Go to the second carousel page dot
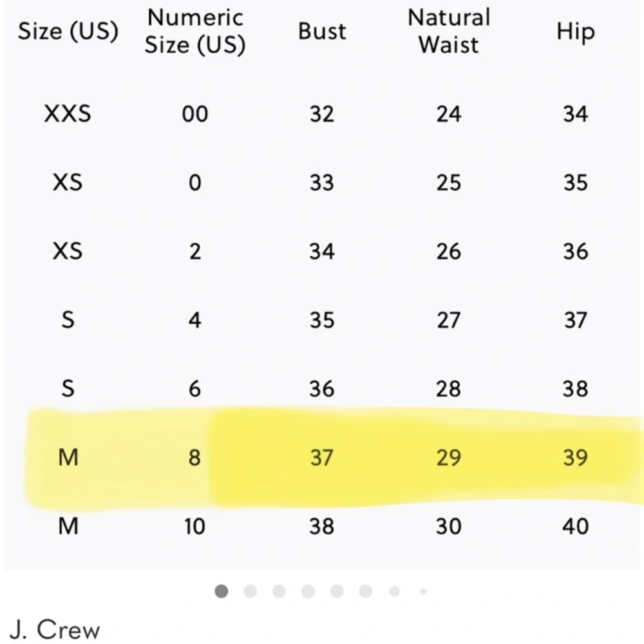 [x=251, y=591]
